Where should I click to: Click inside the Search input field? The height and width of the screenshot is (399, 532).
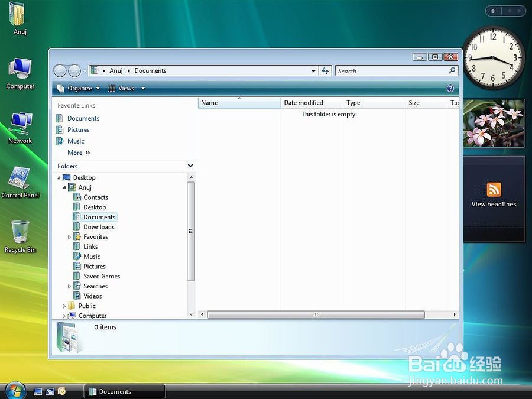pyautogui.click(x=391, y=71)
